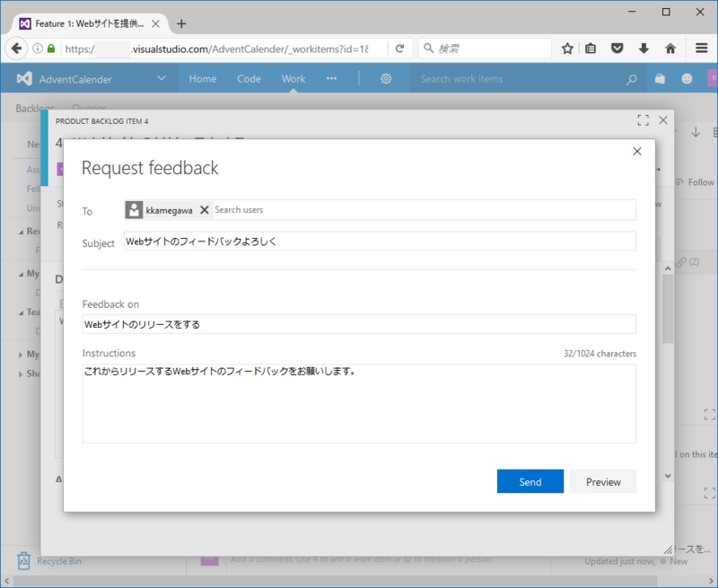
Task: Click the next work item down arrow
Action: pos(696,132)
